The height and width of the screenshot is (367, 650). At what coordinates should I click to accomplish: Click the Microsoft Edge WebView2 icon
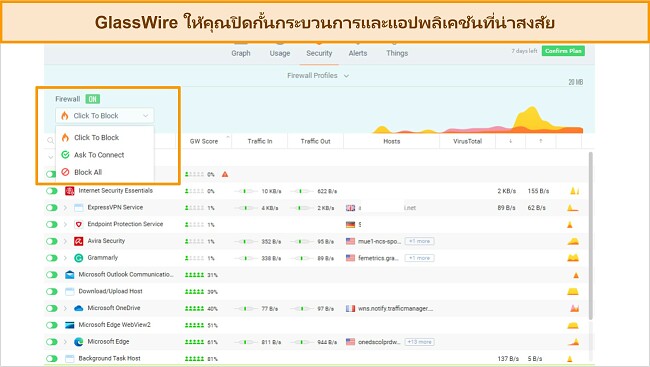coord(70,325)
